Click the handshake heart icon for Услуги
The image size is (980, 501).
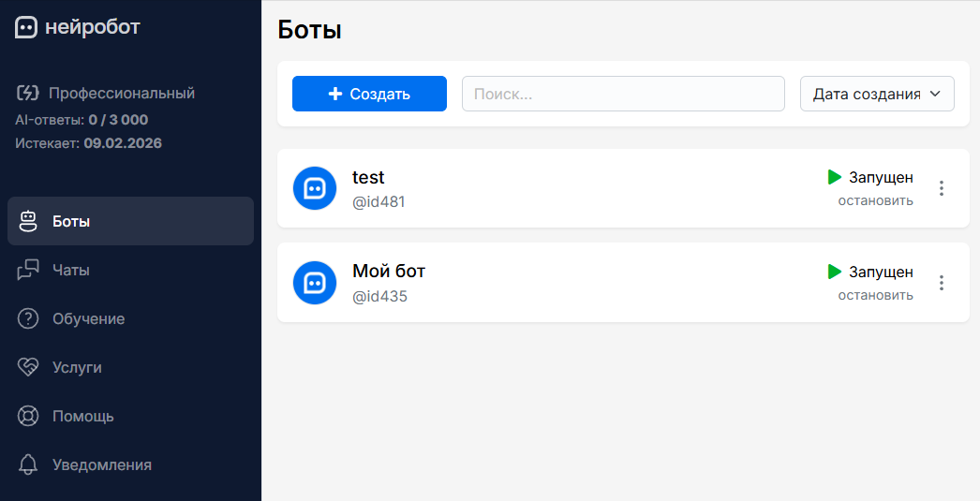(28, 367)
